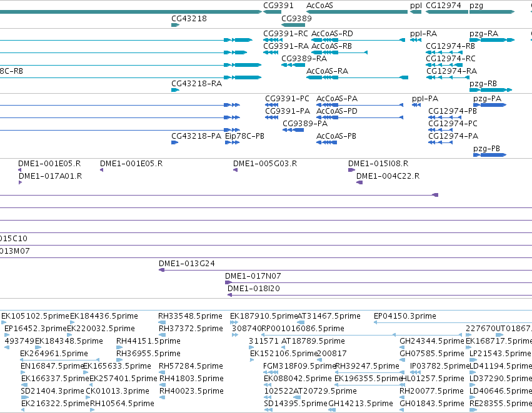The height and width of the screenshot is (413, 532).
Task: Click transcript CG9389-RA
Action: click(x=293, y=65)
